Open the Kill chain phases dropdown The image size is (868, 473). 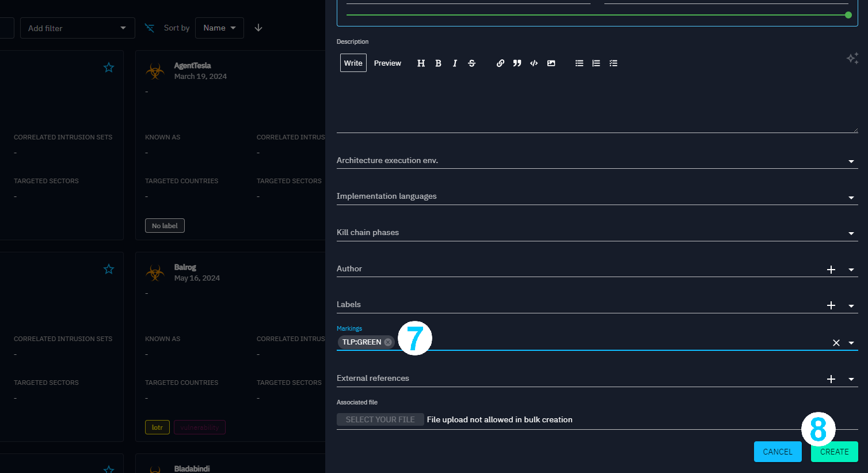coord(851,233)
